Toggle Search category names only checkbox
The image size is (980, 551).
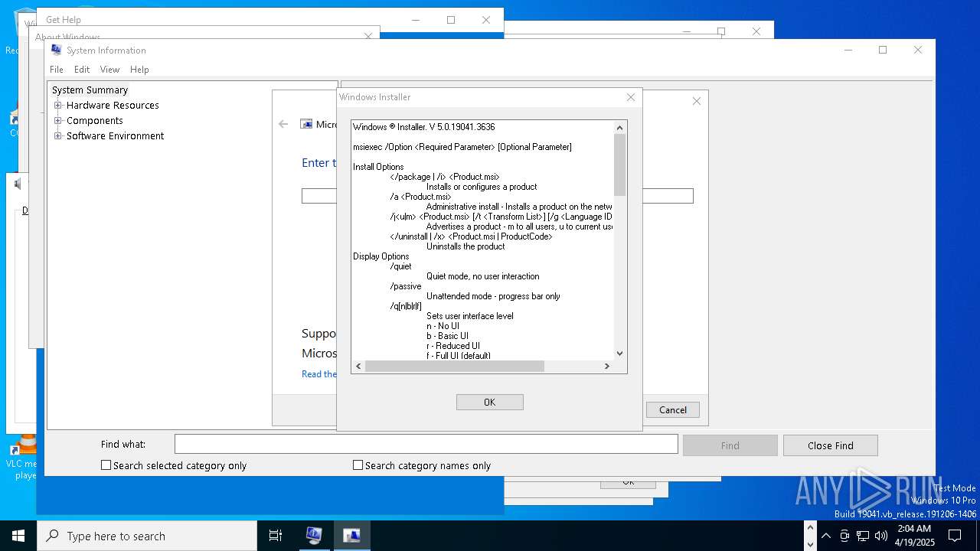tap(358, 465)
